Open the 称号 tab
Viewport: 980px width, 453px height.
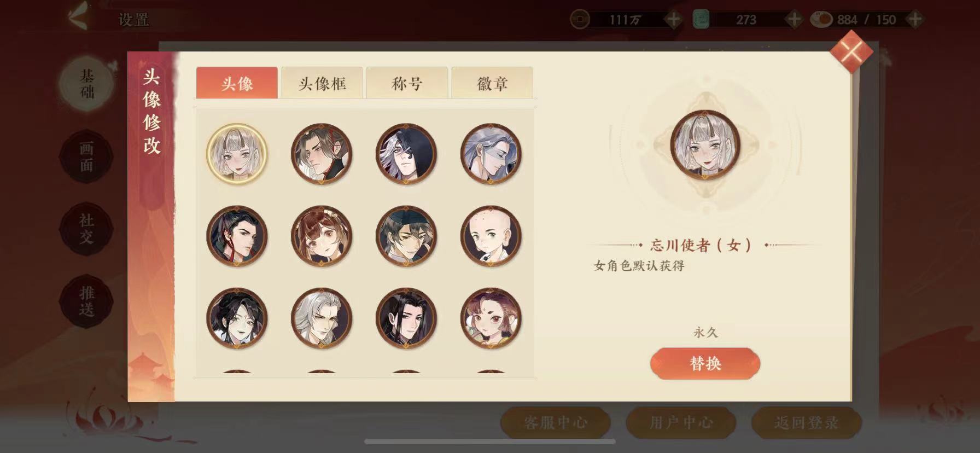pyautogui.click(x=407, y=83)
